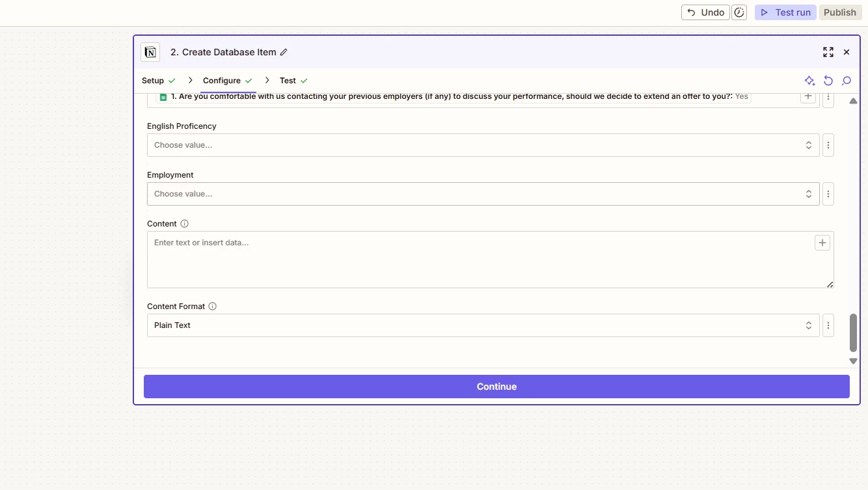Insert data with plus in previous employers field
The height and width of the screenshot is (490, 868).
(808, 96)
